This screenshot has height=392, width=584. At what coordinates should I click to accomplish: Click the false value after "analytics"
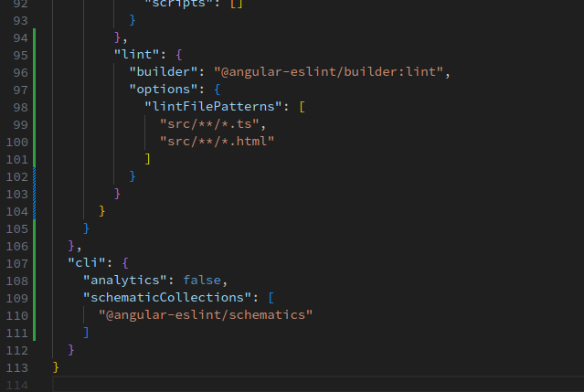click(x=203, y=281)
